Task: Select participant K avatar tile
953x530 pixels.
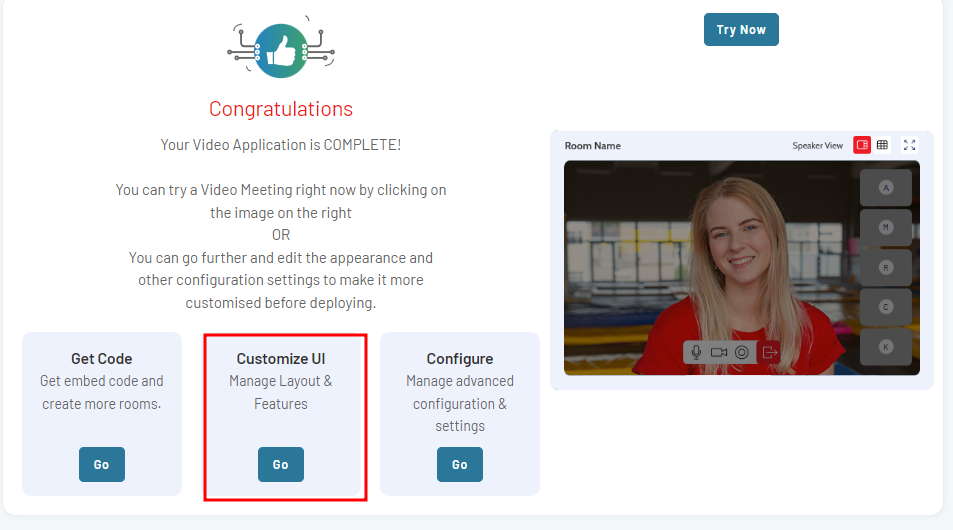Action: 886,347
